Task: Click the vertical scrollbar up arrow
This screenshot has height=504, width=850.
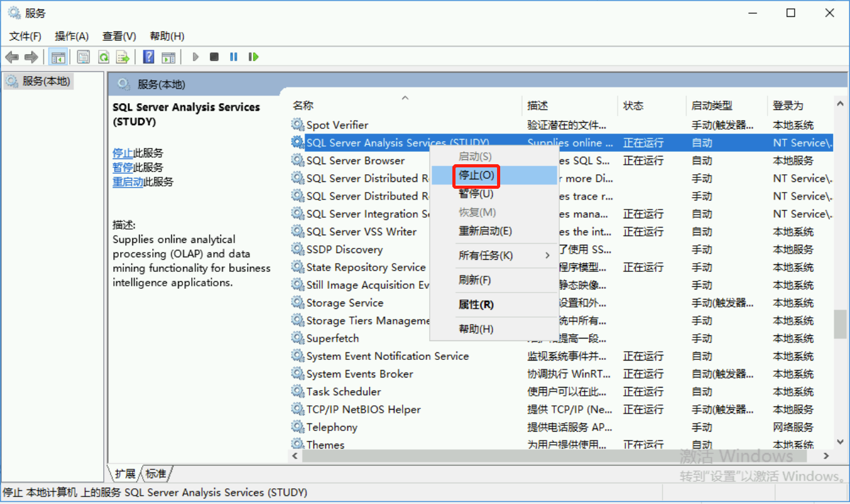Action: [x=840, y=103]
